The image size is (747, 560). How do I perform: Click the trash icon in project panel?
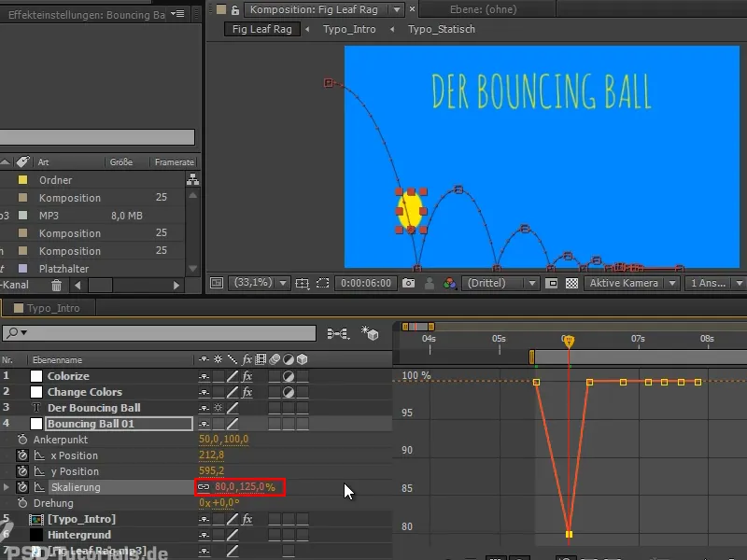[56, 285]
